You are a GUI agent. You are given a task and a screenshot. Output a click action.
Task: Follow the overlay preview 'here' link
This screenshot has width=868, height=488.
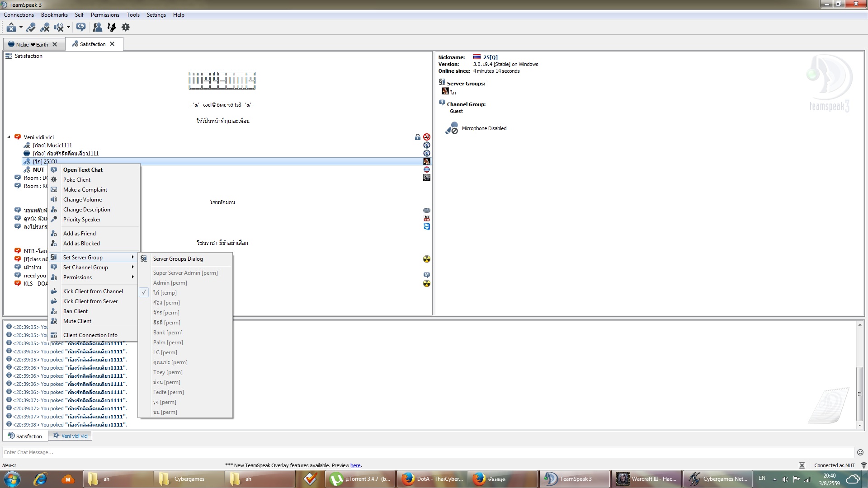[355, 465]
